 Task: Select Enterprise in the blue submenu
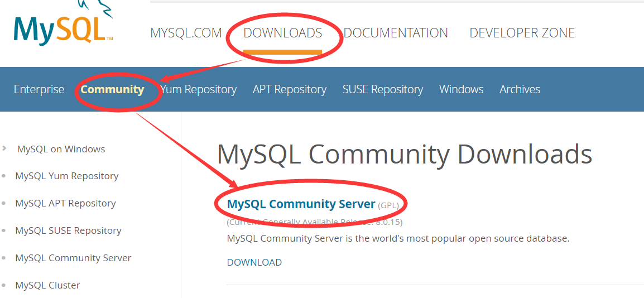39,89
